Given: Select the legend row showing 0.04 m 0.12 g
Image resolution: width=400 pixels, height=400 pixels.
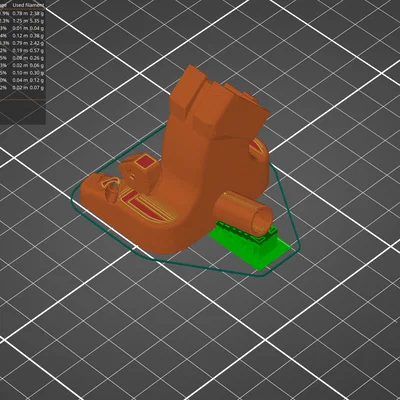Looking at the screenshot, I should (x=22, y=80).
